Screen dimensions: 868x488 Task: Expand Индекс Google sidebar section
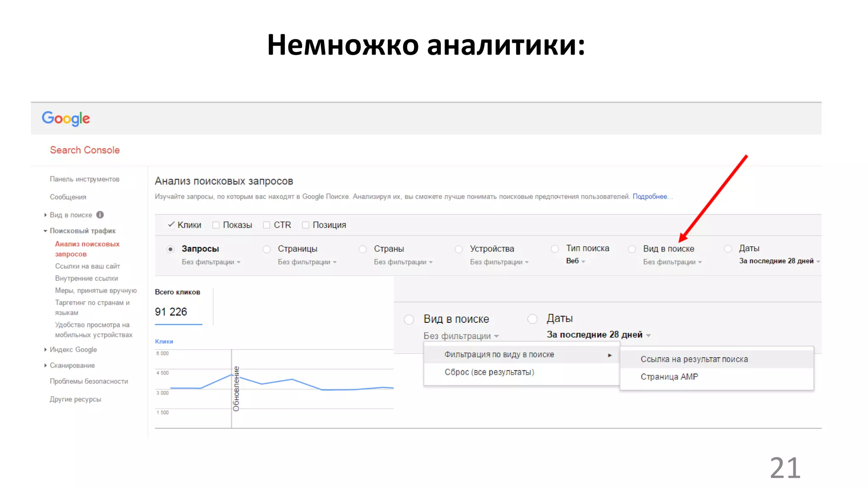click(45, 349)
